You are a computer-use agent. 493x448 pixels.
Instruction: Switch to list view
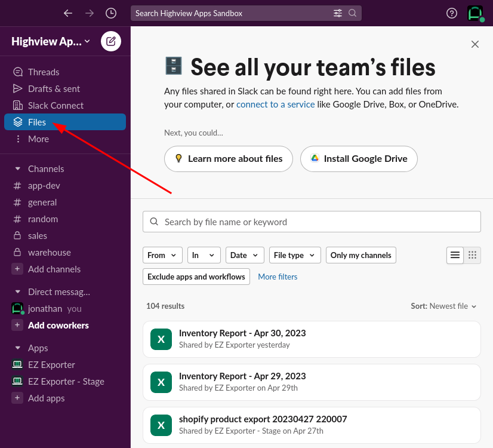tap(455, 255)
